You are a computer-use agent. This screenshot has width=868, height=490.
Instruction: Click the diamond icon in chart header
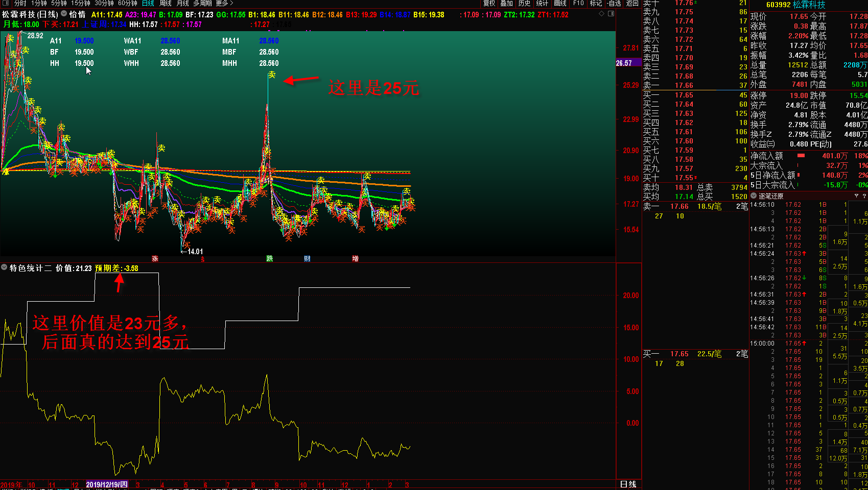601,14
